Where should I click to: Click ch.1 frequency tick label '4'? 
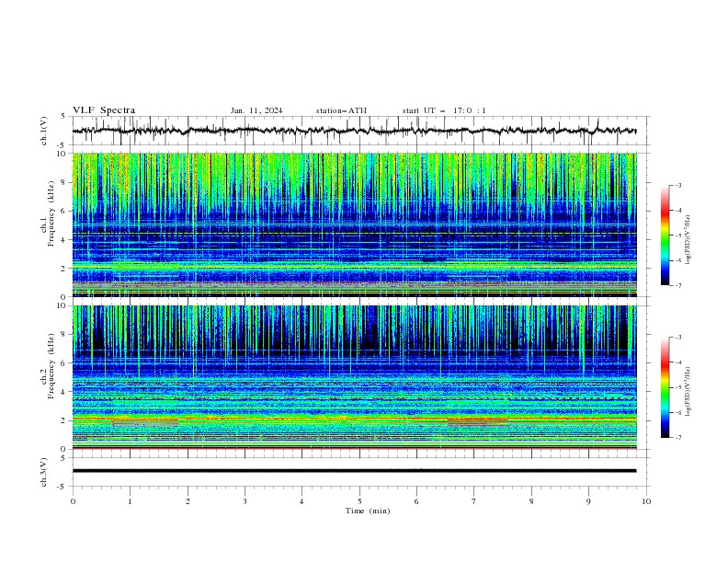click(64, 240)
